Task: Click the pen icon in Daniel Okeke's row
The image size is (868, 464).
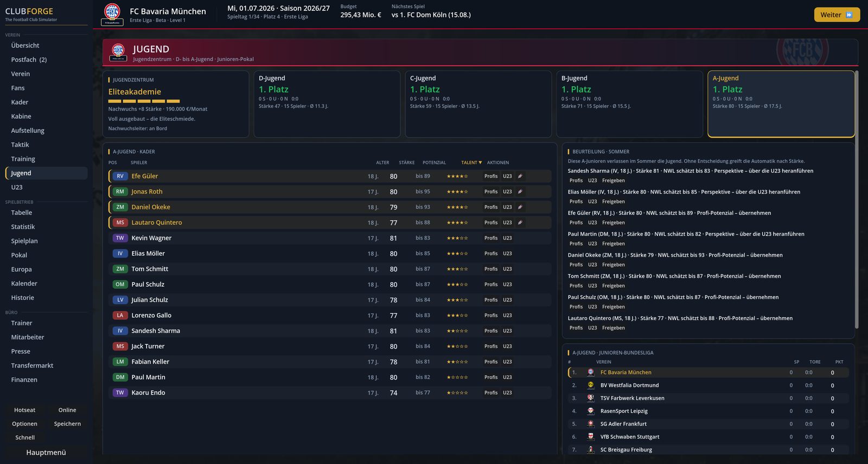Action: pos(520,207)
